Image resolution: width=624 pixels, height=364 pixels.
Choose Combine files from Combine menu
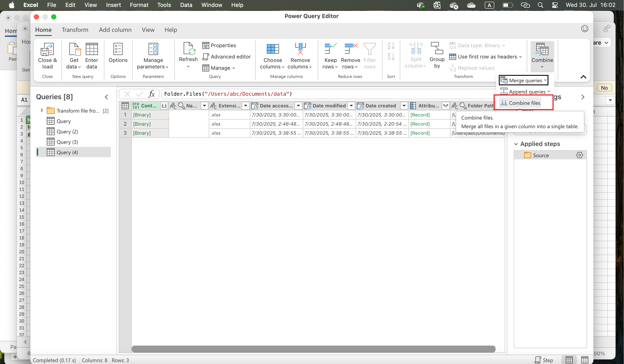point(520,103)
